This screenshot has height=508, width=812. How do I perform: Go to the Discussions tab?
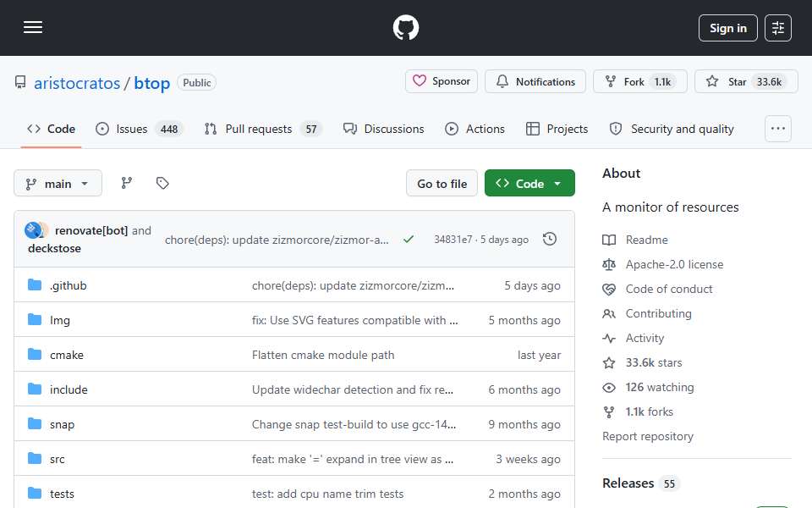(384, 129)
